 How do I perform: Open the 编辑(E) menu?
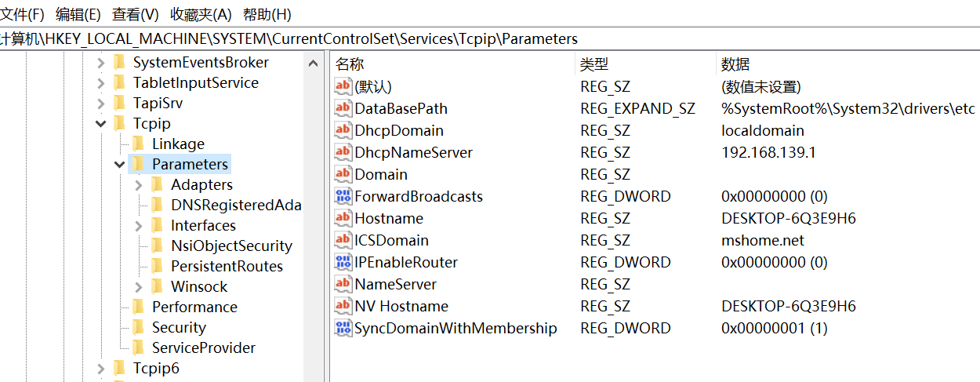(x=78, y=14)
